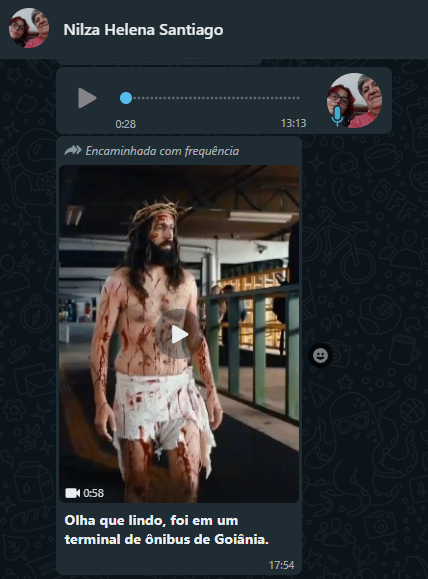Click the video caption about Goiânia
Image resolution: width=428 pixels, height=579 pixels.
point(167,530)
